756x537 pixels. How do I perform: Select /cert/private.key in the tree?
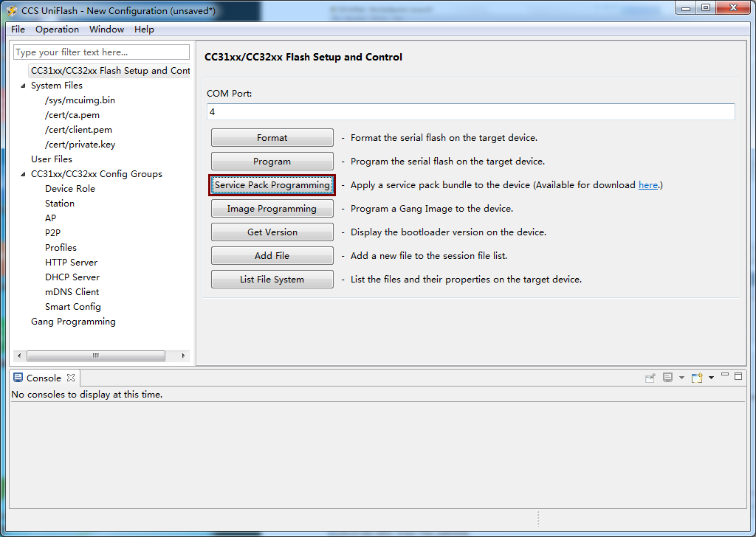tap(80, 145)
